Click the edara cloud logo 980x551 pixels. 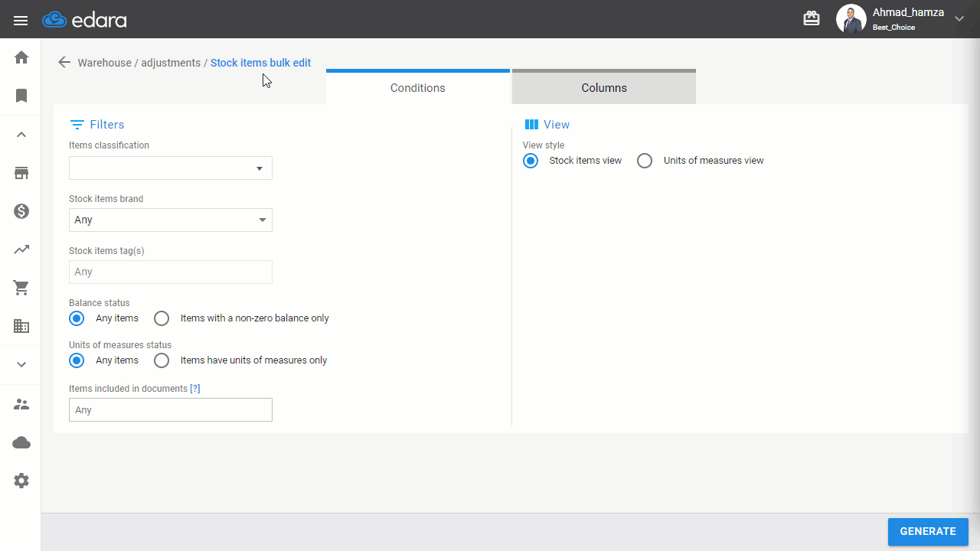click(x=84, y=20)
